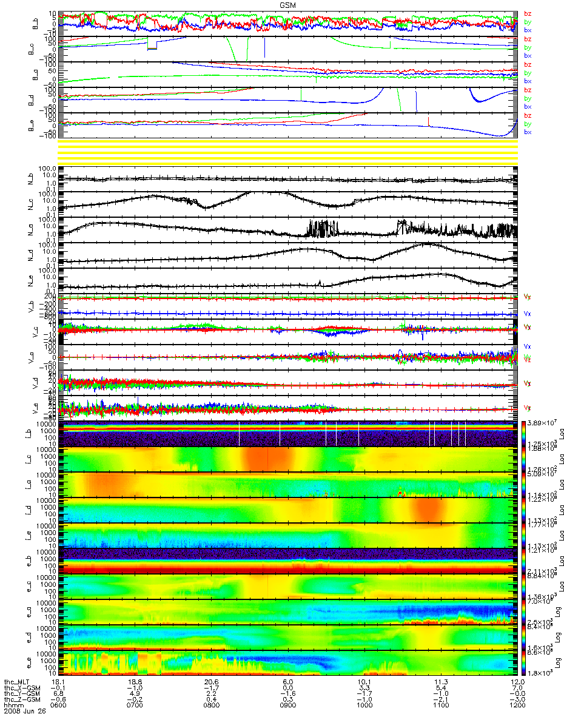The image size is (564, 728).
Task: Select the MLT value 20.6
Action: pyautogui.click(x=212, y=681)
